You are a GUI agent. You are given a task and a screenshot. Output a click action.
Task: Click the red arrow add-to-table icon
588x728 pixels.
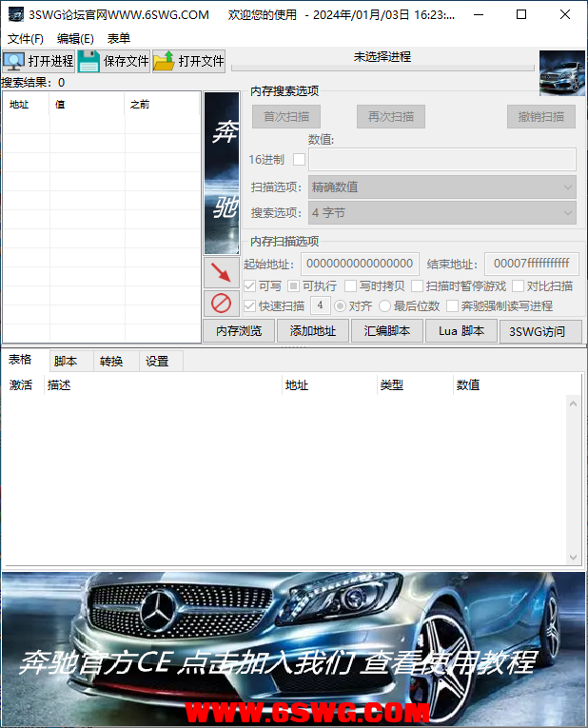tap(222, 272)
